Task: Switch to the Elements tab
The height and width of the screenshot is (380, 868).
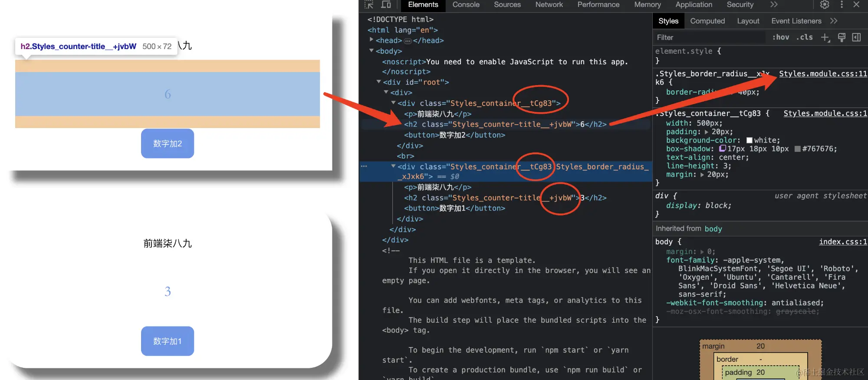Action: click(423, 5)
